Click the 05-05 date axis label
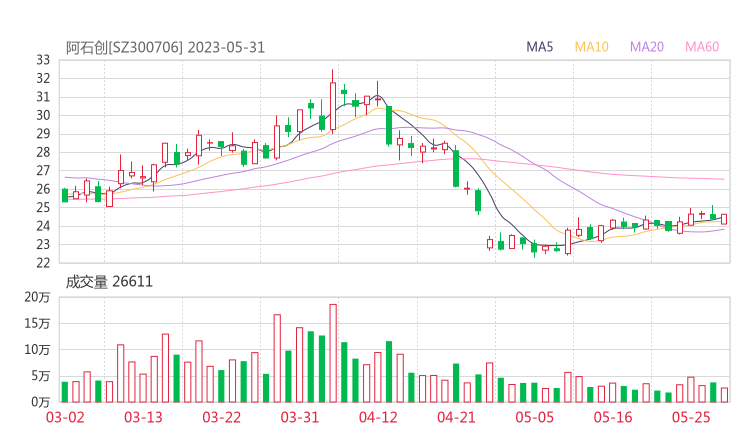This screenshot has width=740, height=440. click(534, 417)
